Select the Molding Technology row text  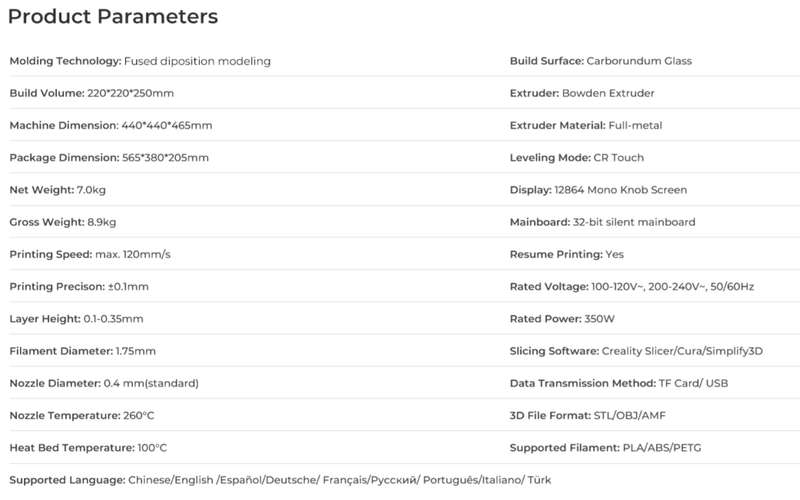tap(140, 61)
